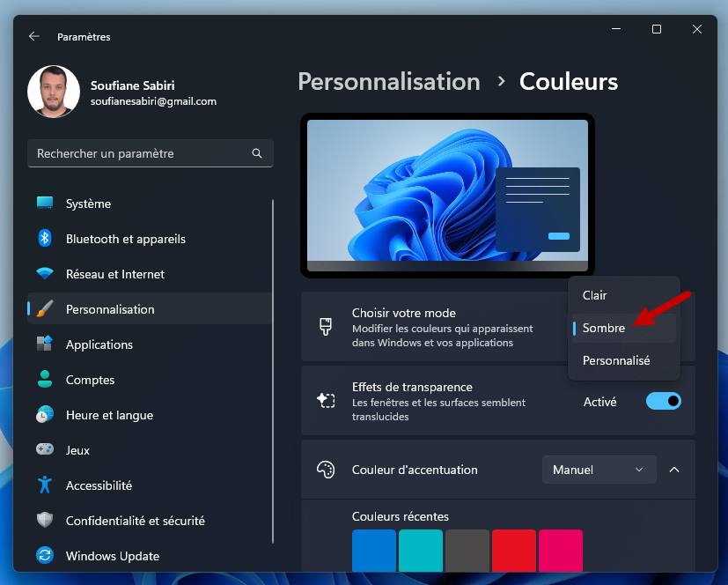Image resolution: width=728 pixels, height=585 pixels.
Task: Open the Manuel accent color dropdown
Action: [599, 470]
